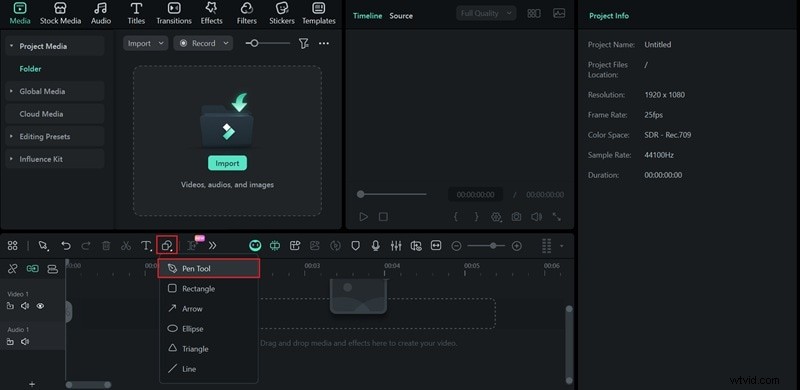Click the Undo arrow
The height and width of the screenshot is (390, 800).
(66, 246)
